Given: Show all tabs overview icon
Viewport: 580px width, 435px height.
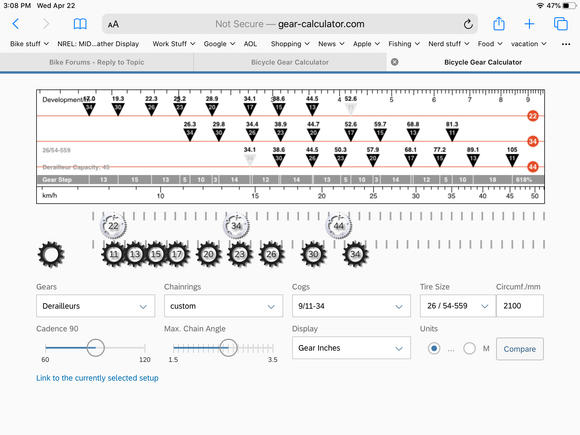Looking at the screenshot, I should pyautogui.click(x=560, y=24).
